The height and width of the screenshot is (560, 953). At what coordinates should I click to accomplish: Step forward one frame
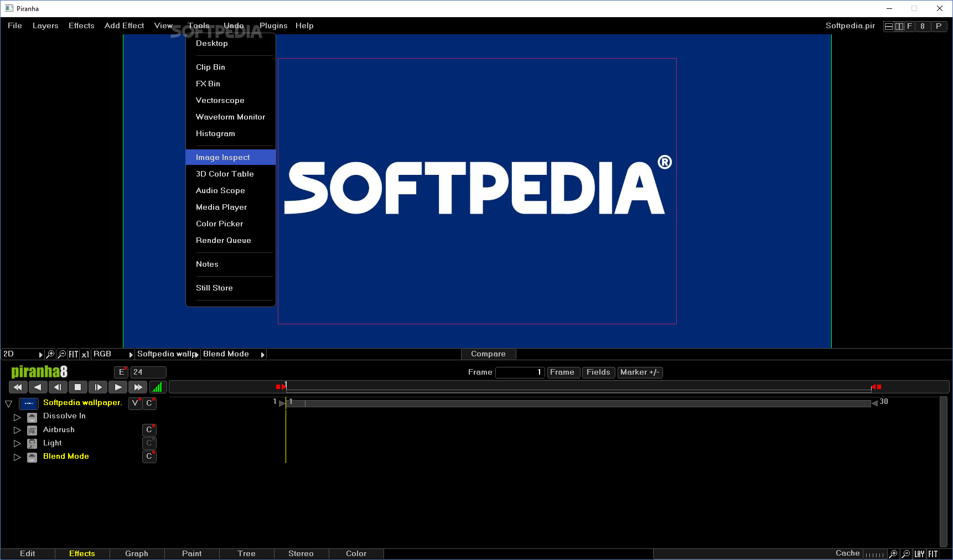pos(98,387)
